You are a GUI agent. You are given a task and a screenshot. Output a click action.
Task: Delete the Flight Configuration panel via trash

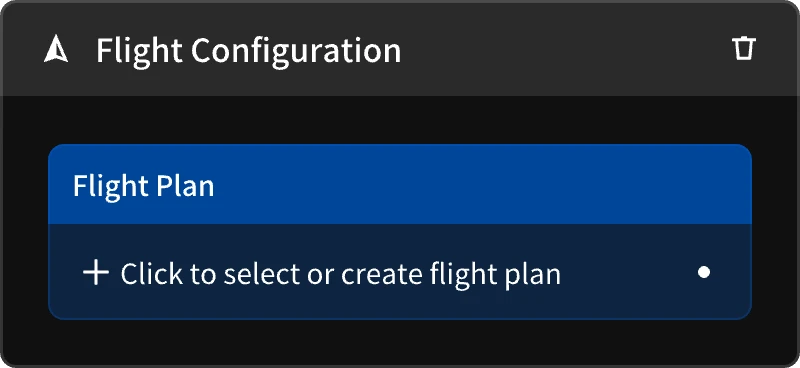pyautogui.click(x=743, y=48)
